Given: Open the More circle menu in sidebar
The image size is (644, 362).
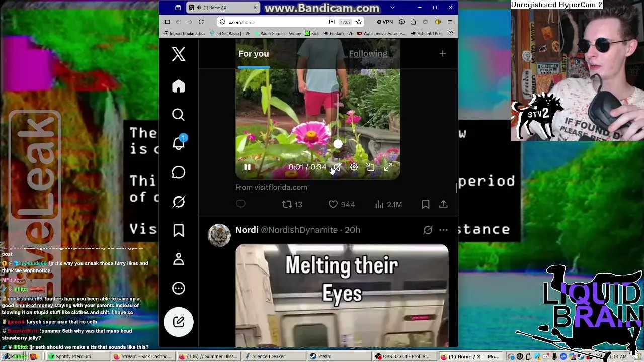Looking at the screenshot, I should (179, 288).
